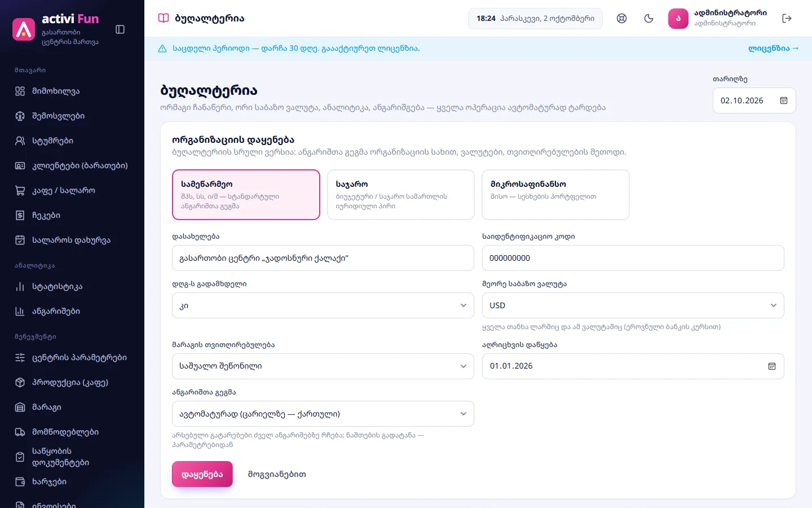Open the სტატისტიკა chart icon in sidebar

point(20,287)
